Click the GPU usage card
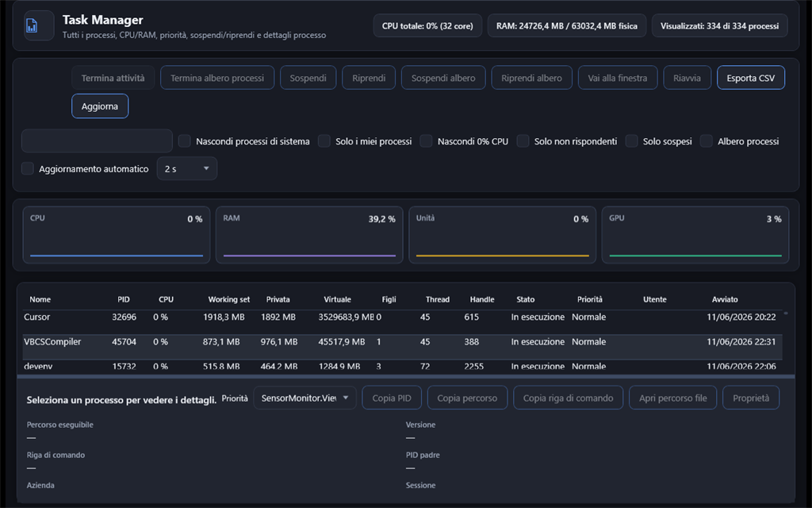 pos(695,235)
